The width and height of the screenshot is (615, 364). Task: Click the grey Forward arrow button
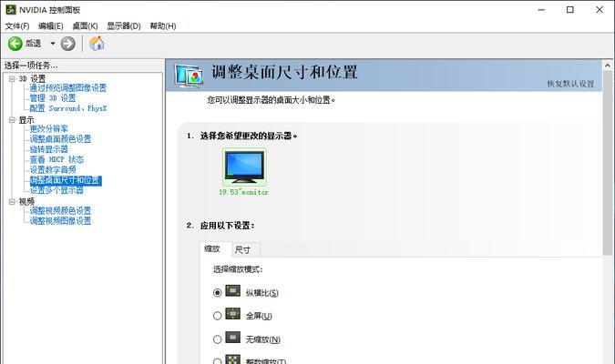tap(67, 44)
